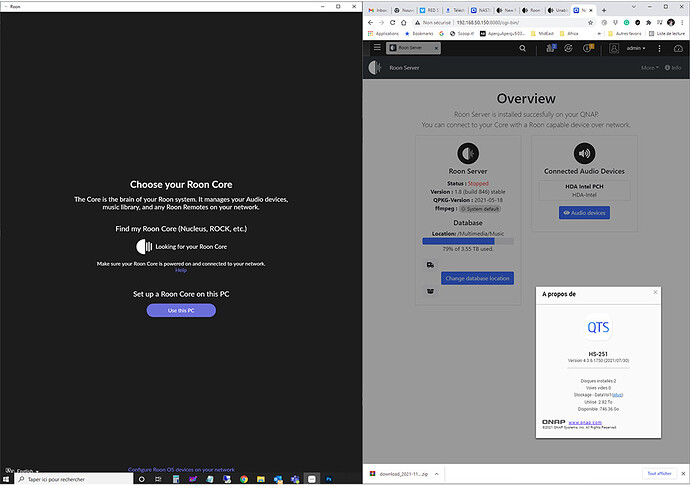Open the QTS hamburger main menu

(377, 47)
